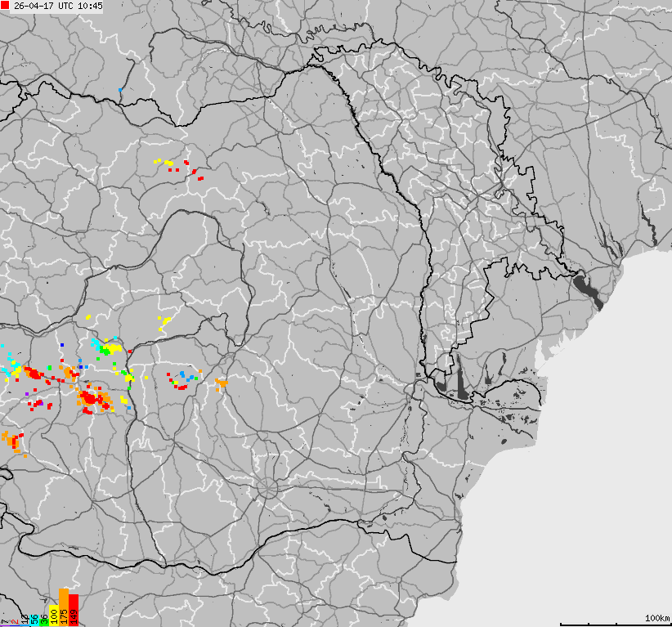Image resolution: width=672 pixels, height=627 pixels.
Task: Select the dense red lightning cluster in western Romania
Action: (90, 399)
